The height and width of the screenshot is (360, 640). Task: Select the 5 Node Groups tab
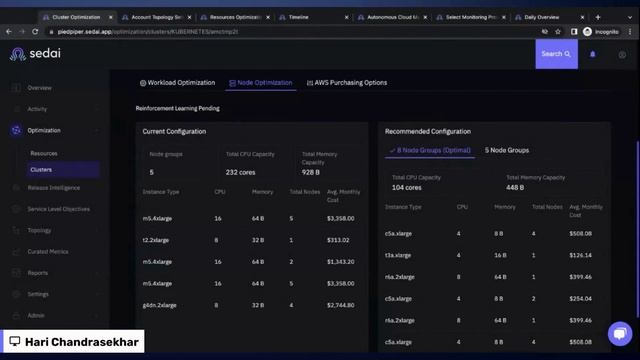(507, 150)
